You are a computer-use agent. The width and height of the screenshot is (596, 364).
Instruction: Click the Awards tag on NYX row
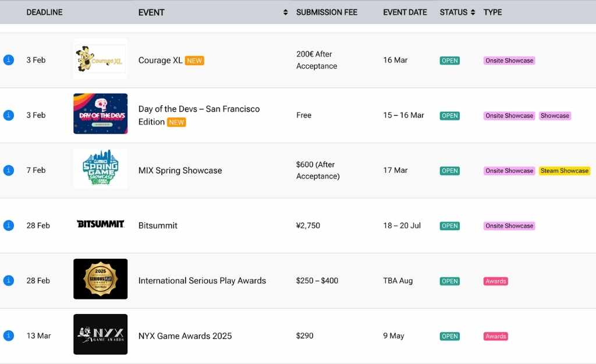coord(495,336)
